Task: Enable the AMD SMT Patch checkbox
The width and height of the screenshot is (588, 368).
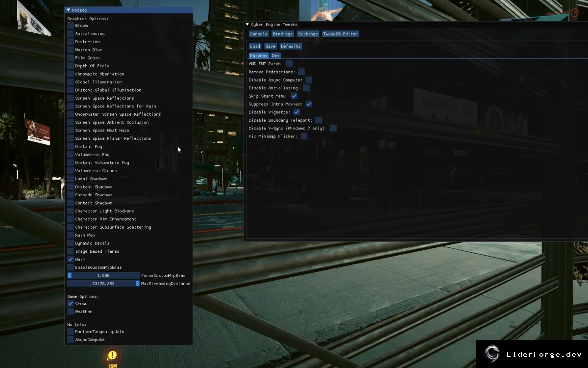Action: (289, 64)
